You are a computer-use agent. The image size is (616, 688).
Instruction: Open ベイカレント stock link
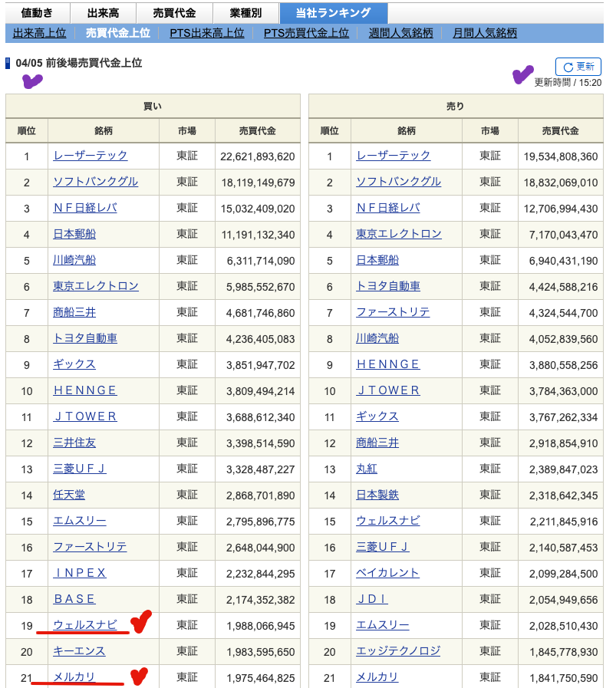click(388, 573)
